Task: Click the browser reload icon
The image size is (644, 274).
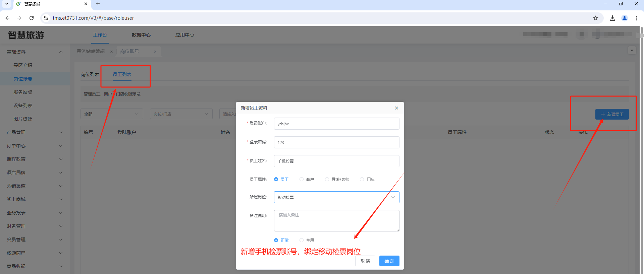Action: pos(32,18)
